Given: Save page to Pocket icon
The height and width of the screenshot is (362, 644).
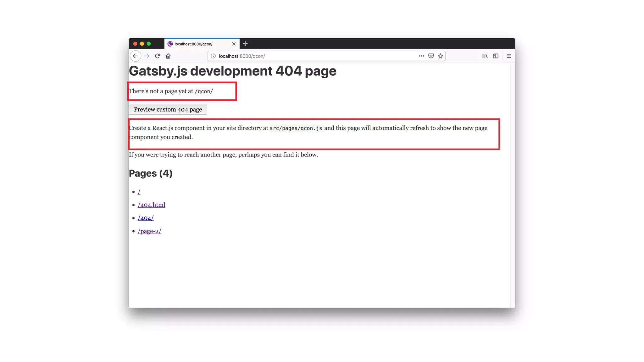Looking at the screenshot, I should point(431,56).
